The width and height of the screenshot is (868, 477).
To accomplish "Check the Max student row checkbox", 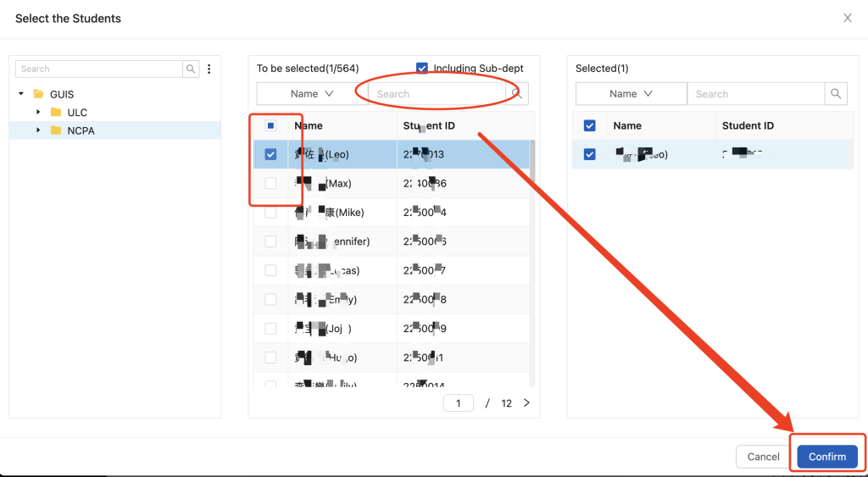I will (x=270, y=183).
